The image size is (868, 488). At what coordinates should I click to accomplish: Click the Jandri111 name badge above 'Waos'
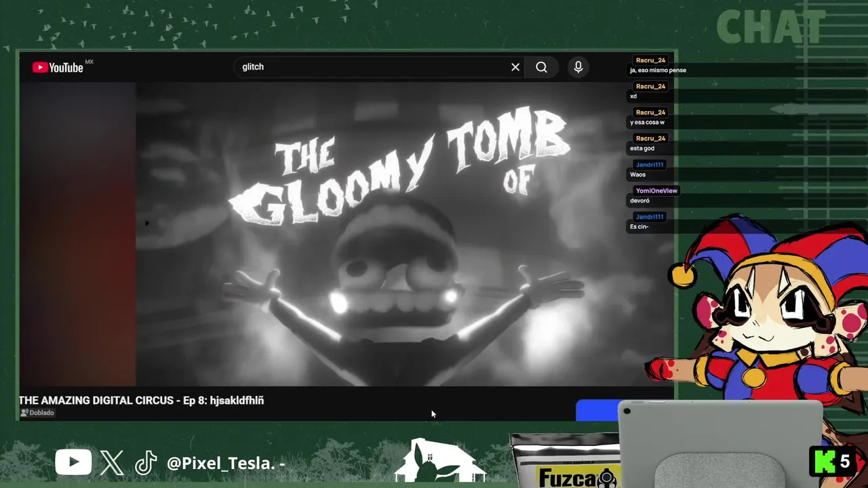point(650,165)
